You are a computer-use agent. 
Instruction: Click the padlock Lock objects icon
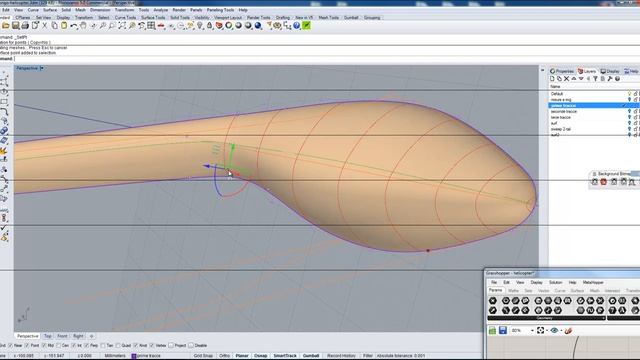(210, 26)
